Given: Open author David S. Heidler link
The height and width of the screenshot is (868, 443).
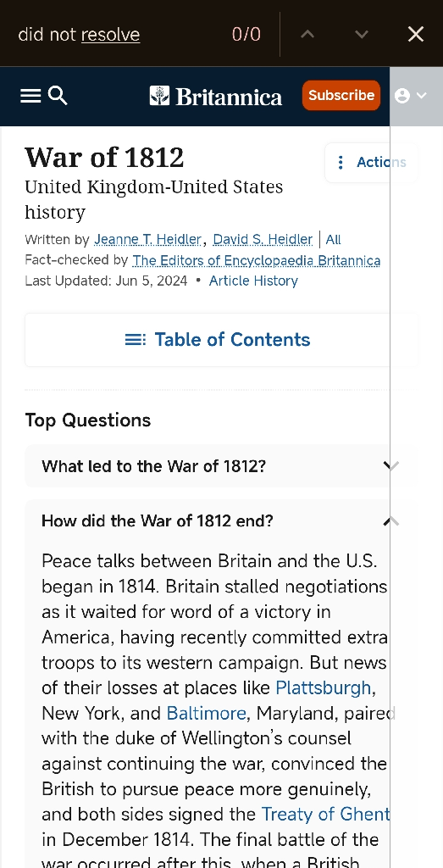Looking at the screenshot, I should (263, 240).
